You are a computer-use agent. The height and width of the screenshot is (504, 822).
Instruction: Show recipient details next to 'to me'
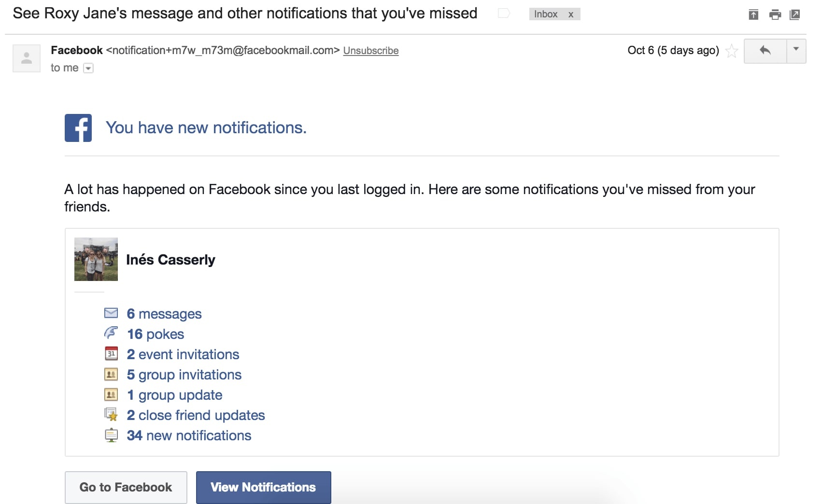pos(88,69)
